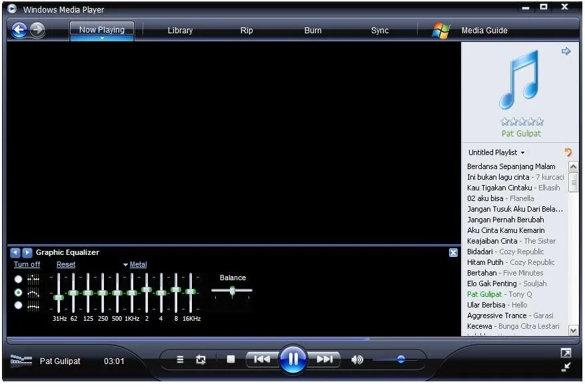Skip to the next track
Viewport: 585px width, 392px height.
click(x=324, y=359)
